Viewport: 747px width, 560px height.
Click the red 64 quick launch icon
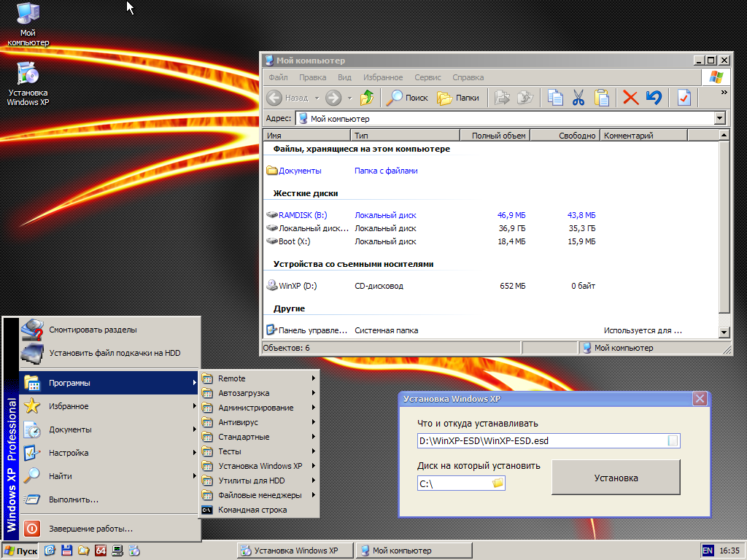tap(101, 551)
